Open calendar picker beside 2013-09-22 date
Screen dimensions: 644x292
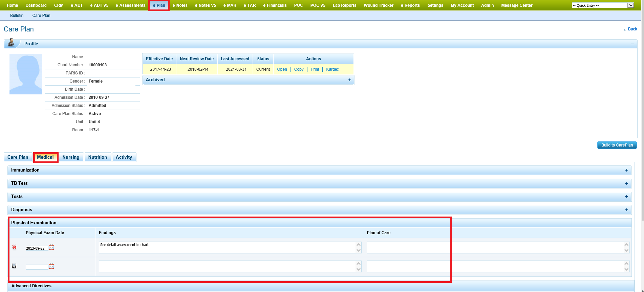coord(51,247)
